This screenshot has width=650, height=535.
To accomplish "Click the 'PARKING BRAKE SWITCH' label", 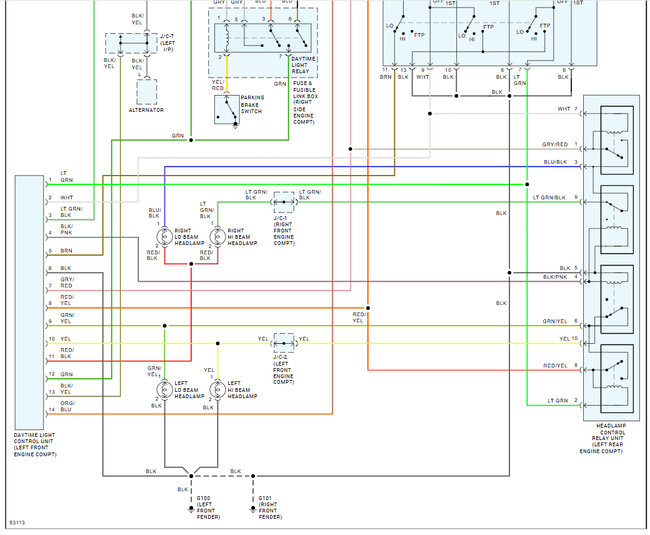I will point(252,104).
